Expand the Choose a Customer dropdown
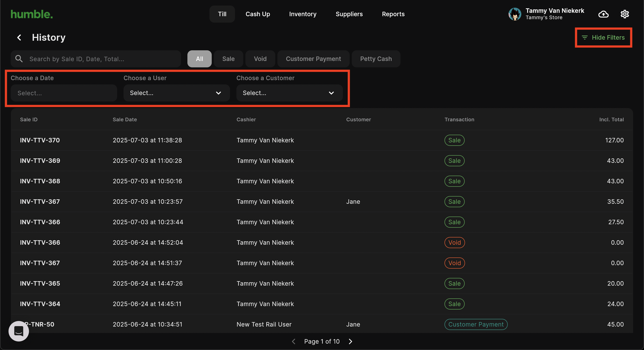644x350 pixels. [x=289, y=93]
